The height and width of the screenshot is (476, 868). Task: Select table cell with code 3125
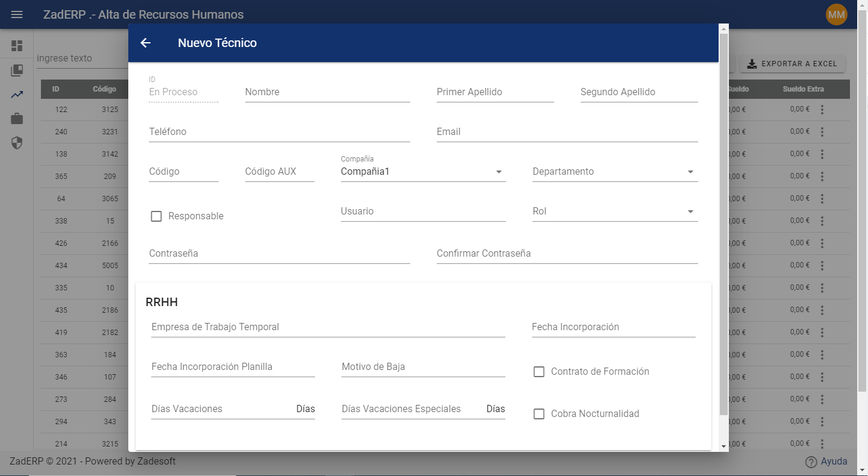pos(110,110)
